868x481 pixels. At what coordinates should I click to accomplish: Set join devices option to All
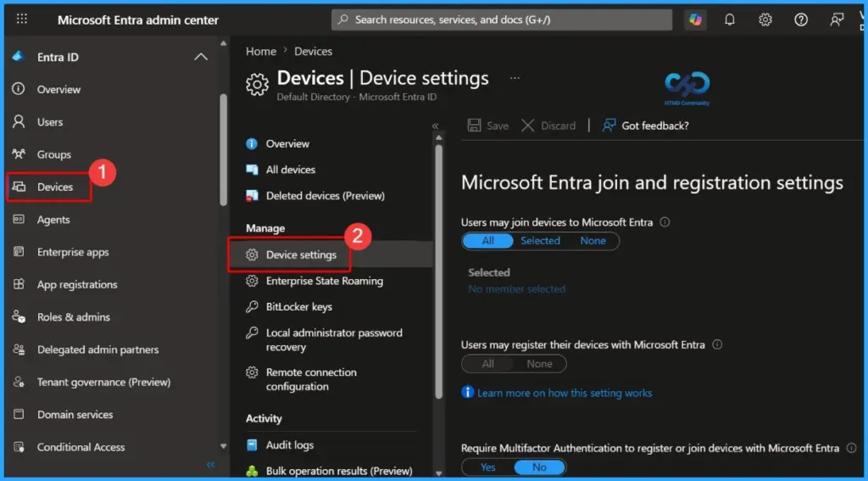[487, 241]
